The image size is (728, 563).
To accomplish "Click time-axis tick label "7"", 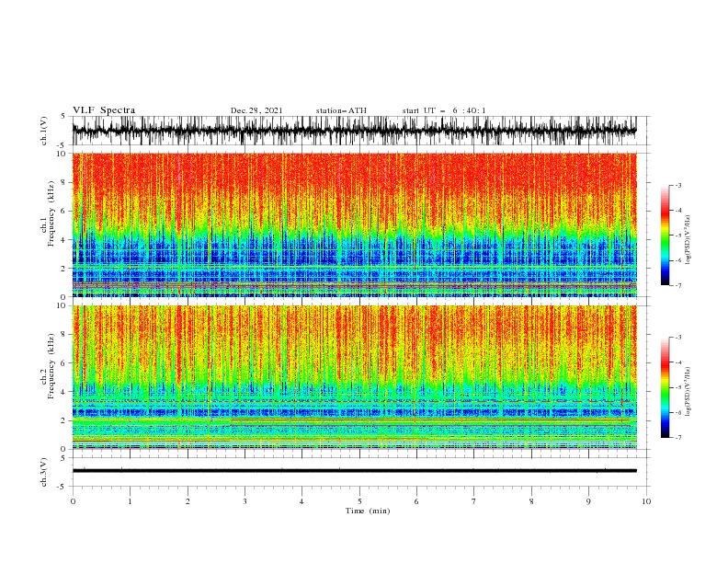I will 474,501.
